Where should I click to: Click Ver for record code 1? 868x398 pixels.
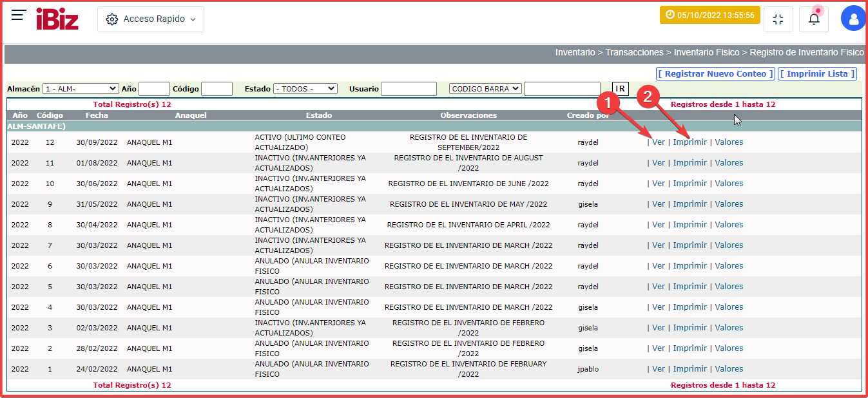click(x=658, y=369)
